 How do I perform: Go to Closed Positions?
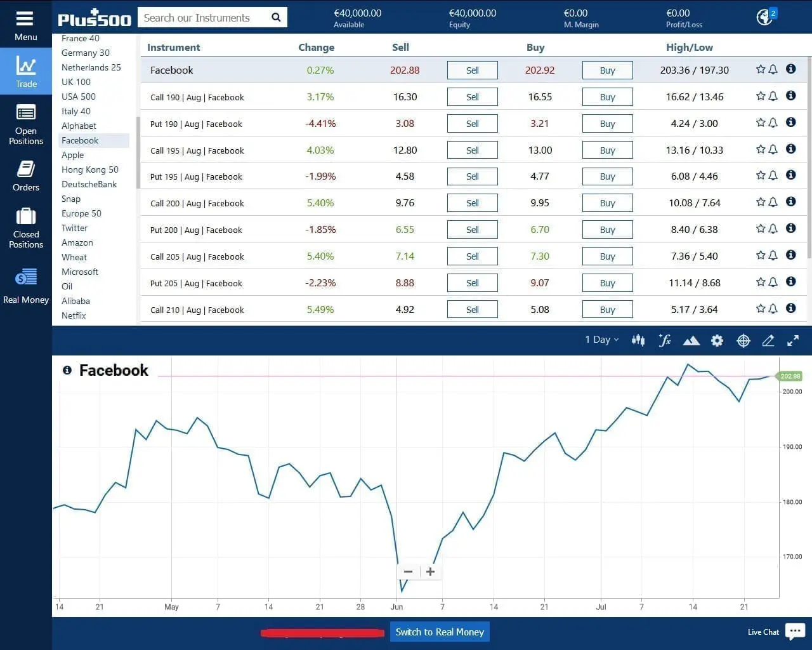click(25, 227)
